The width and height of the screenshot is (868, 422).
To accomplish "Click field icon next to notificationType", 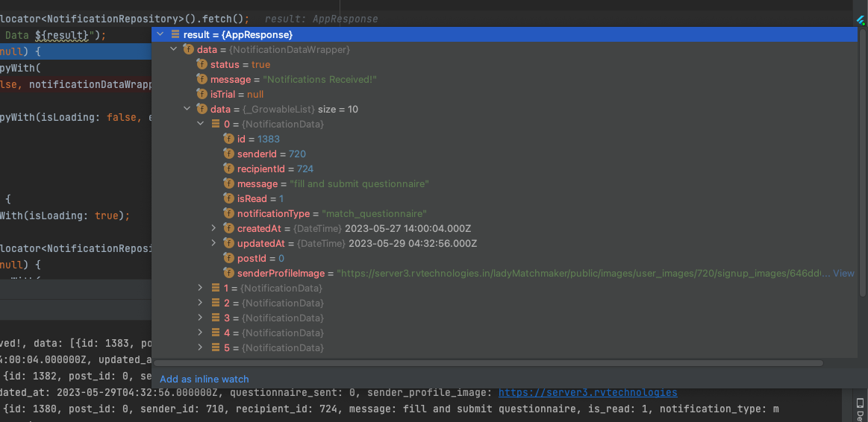I will (x=228, y=213).
